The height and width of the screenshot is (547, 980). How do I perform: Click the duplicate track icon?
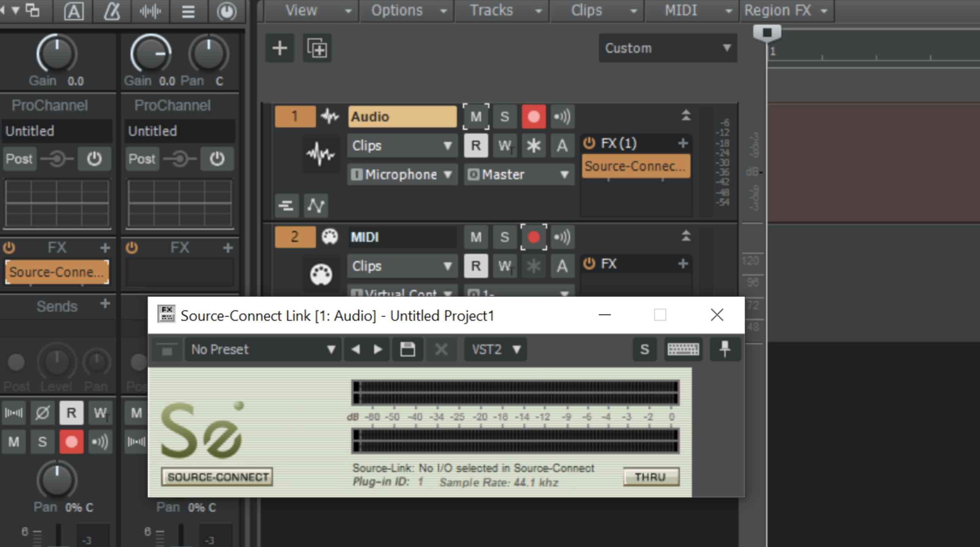pyautogui.click(x=317, y=48)
